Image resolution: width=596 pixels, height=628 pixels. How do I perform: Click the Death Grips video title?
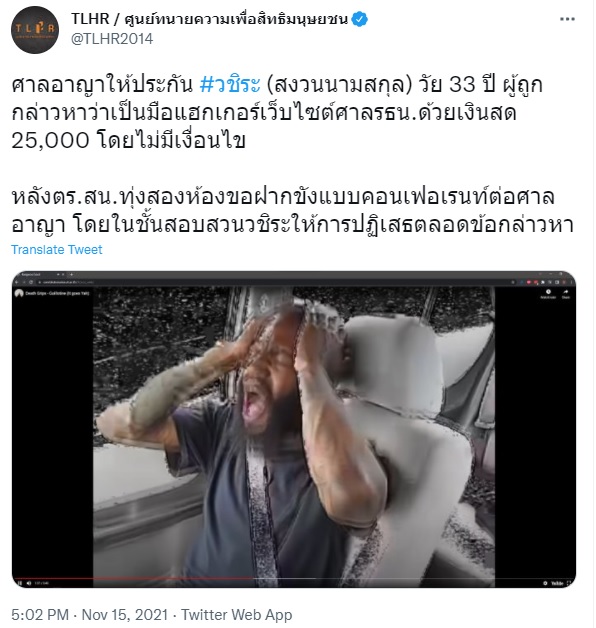(x=57, y=293)
